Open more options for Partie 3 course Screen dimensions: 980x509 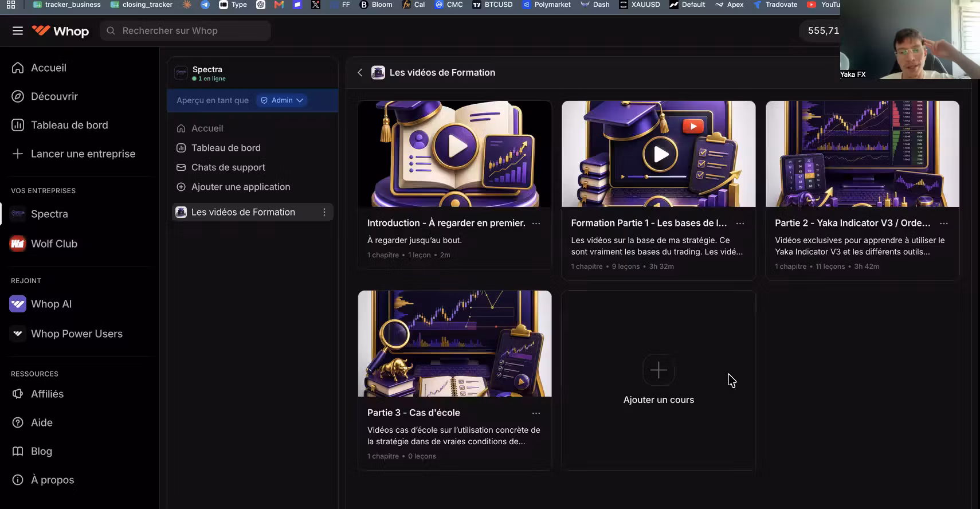(x=536, y=413)
